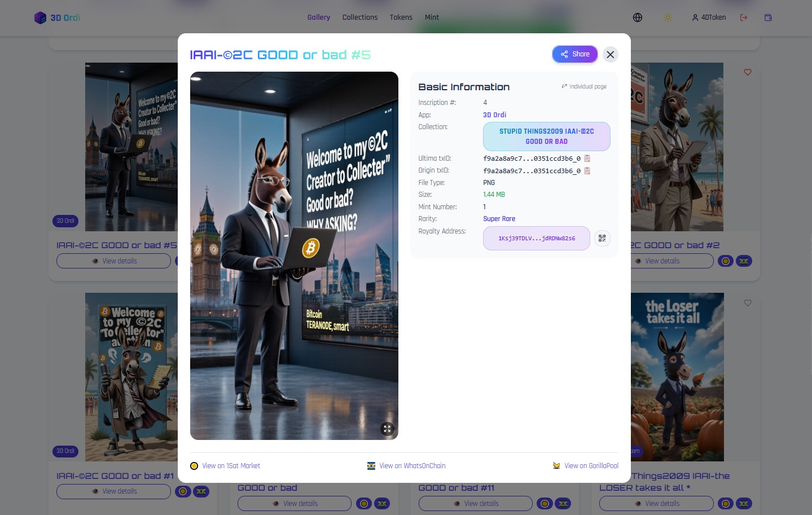This screenshot has width=812, height=515.
Task: Copy the Origin txID
Action: pos(587,170)
